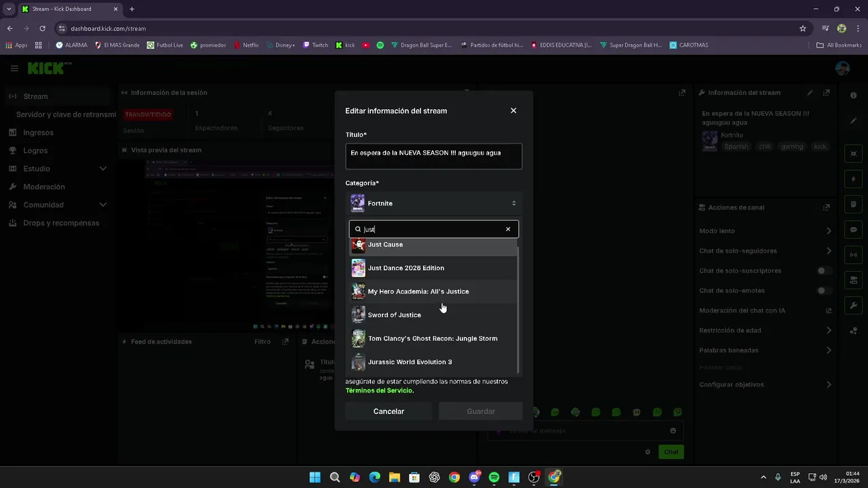
Task: Click the Guardar button
Action: [481, 411]
